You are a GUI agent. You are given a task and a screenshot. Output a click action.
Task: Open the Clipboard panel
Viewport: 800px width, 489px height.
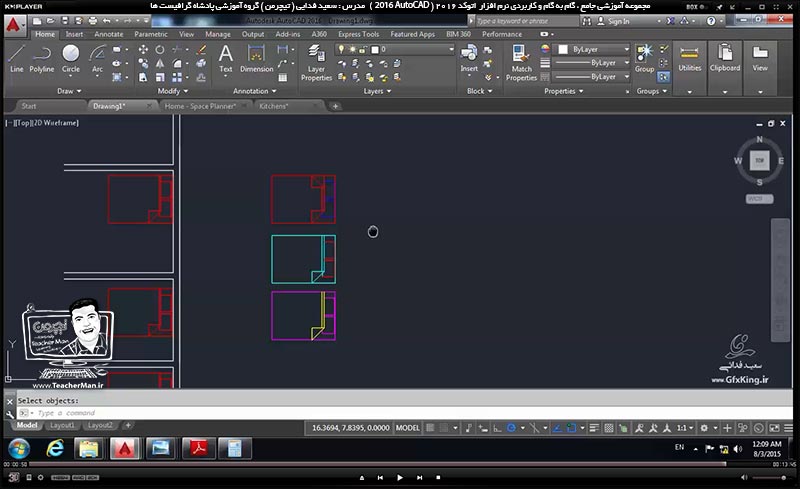coord(724,68)
